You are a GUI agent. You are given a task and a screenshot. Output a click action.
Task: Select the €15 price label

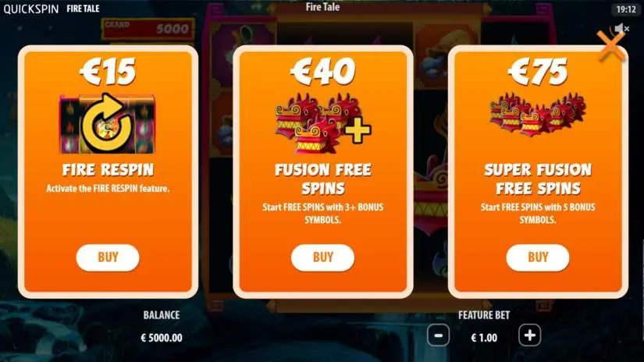coord(108,72)
